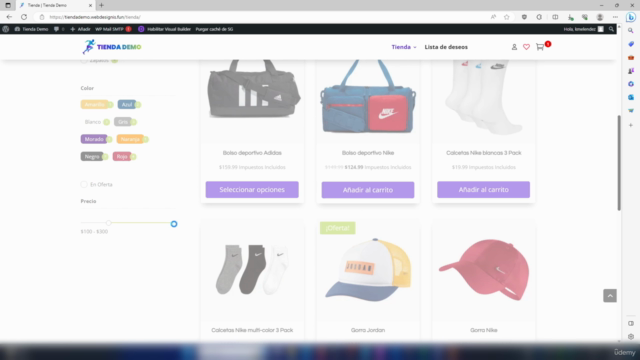Open Gorra Nike product link
The height and width of the screenshot is (360, 640).
pyautogui.click(x=483, y=330)
